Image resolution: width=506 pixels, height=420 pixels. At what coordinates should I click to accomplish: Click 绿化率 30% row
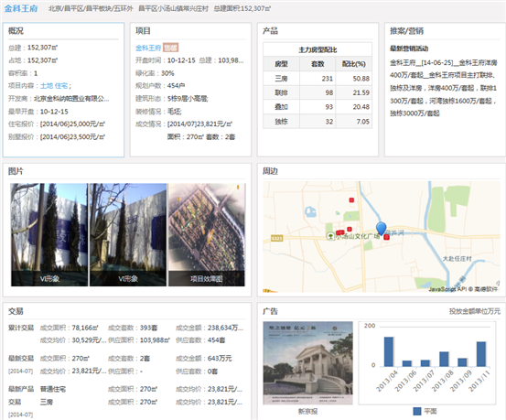[155, 73]
